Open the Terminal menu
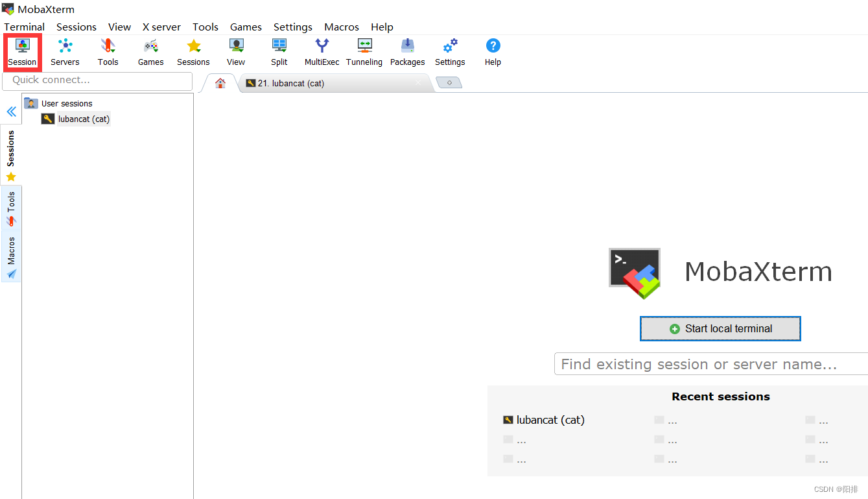This screenshot has width=868, height=499. click(24, 27)
